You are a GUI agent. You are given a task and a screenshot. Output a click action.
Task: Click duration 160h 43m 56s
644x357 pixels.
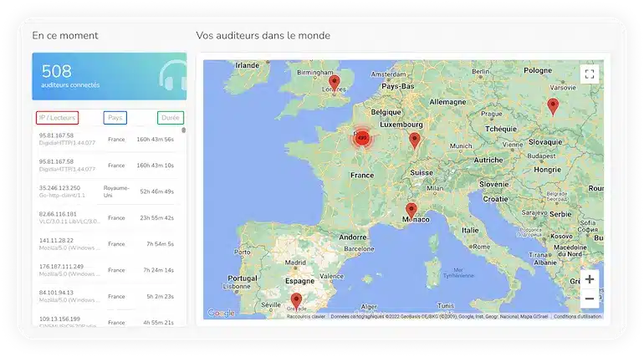156,140
